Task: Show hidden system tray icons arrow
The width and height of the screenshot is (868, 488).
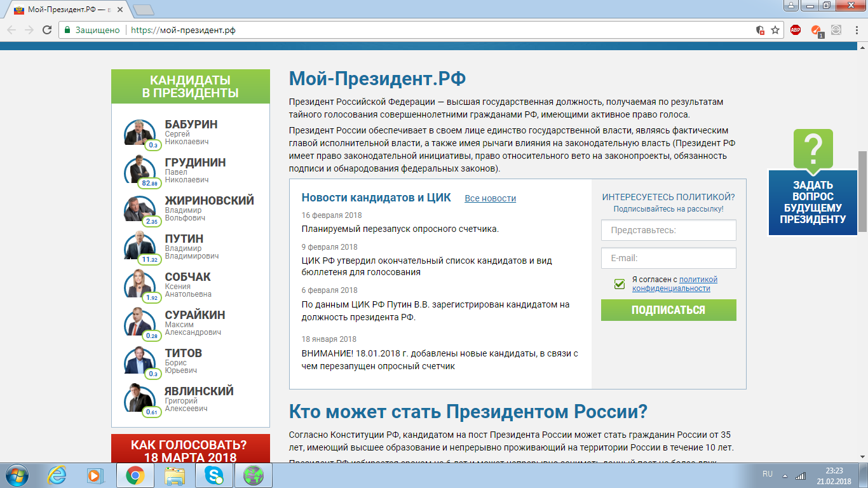Action: [785, 475]
